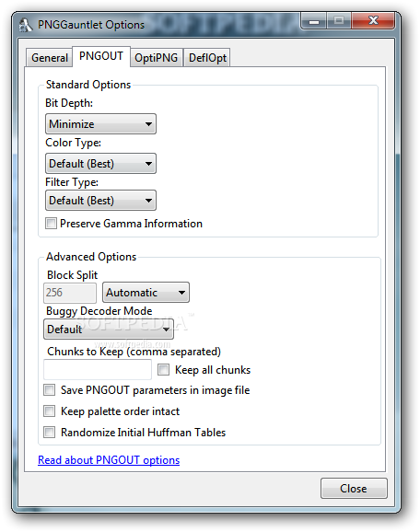The height and width of the screenshot is (532, 420).
Task: Click the PNGGauntlet app icon in title bar
Action: click(25, 25)
